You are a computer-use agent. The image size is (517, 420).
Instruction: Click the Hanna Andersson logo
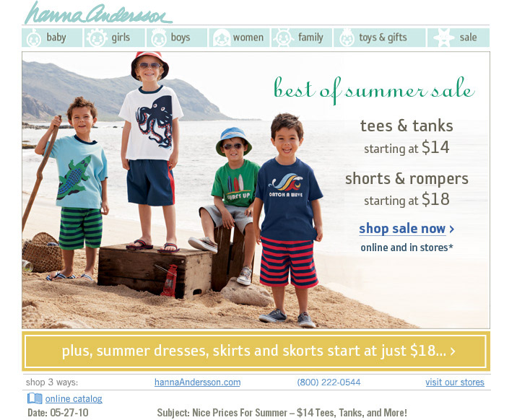click(x=98, y=13)
